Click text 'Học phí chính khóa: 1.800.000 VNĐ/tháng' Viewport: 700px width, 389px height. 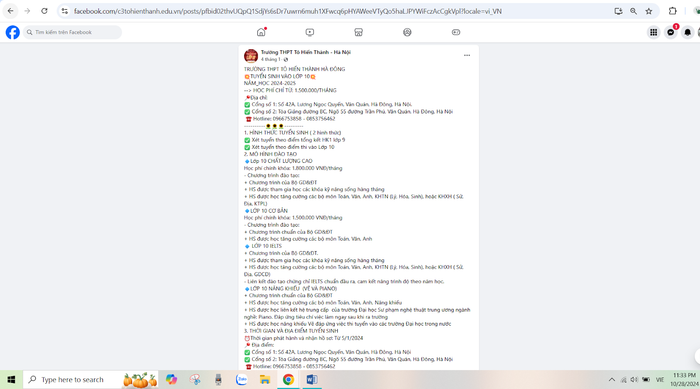293,168
